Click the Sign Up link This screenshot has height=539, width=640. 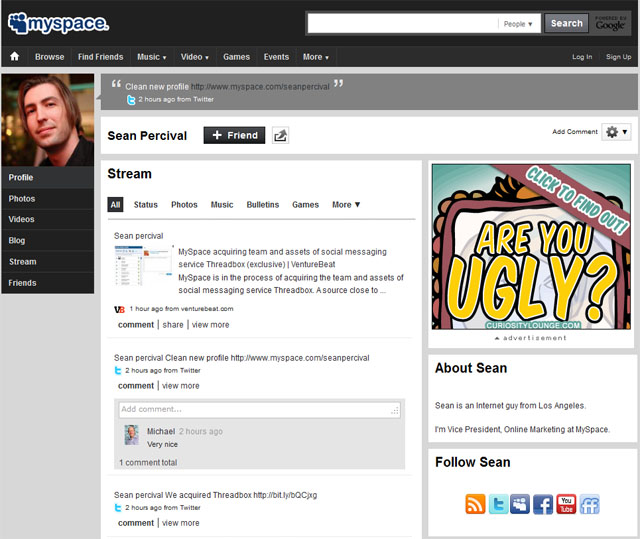(618, 57)
